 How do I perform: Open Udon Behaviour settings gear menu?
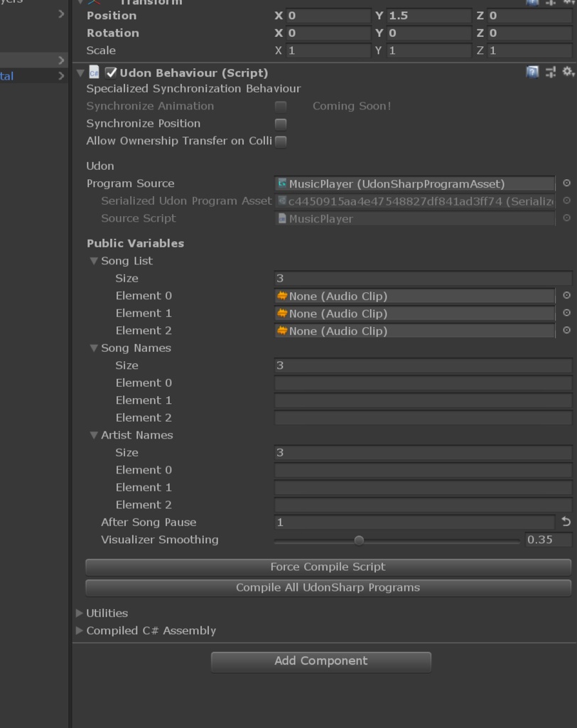568,73
